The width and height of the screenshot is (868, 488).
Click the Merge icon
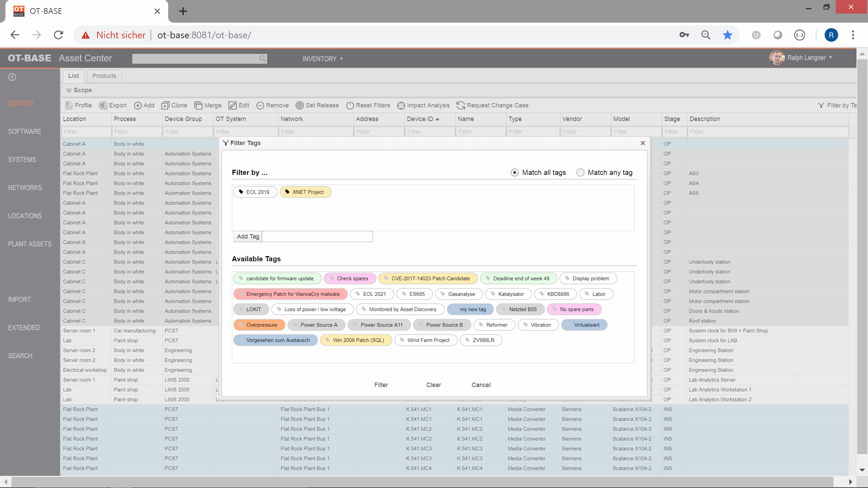(198, 105)
